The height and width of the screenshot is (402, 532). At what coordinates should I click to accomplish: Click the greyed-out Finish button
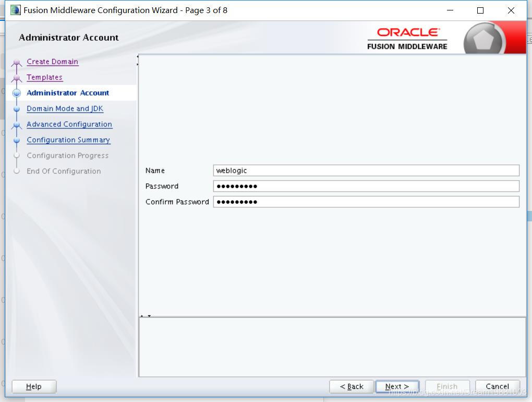pyautogui.click(x=447, y=386)
